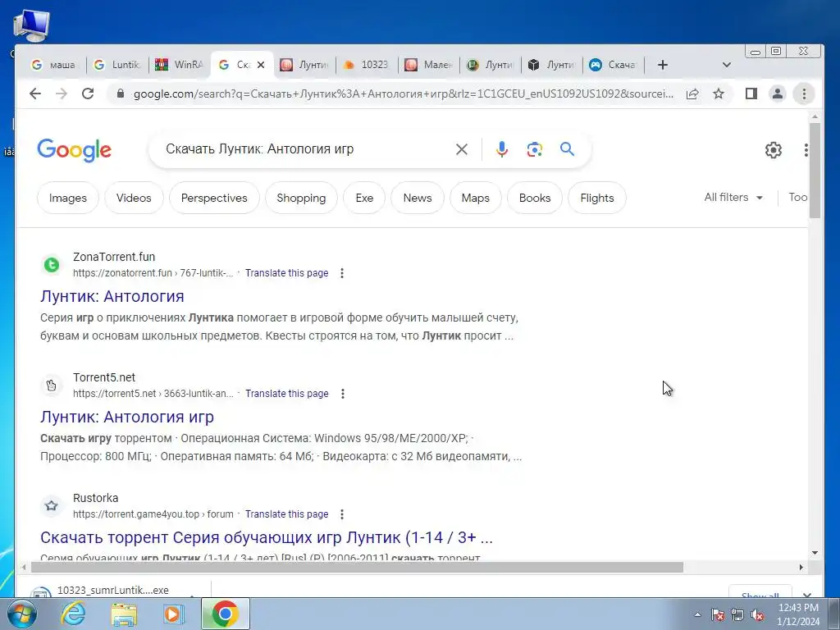The image size is (840, 630).
Task: Click the Chrome taskbar icon
Action: pos(225,614)
